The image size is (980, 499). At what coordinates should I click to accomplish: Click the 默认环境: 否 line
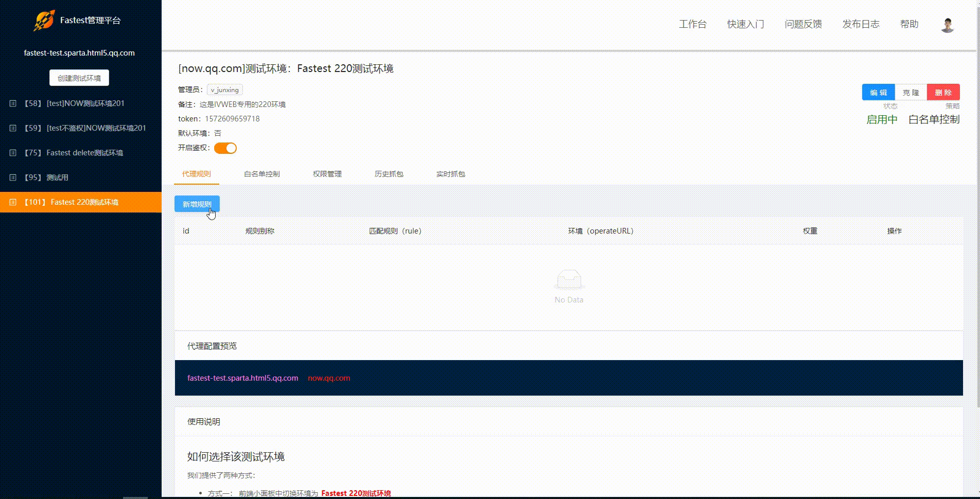(200, 133)
